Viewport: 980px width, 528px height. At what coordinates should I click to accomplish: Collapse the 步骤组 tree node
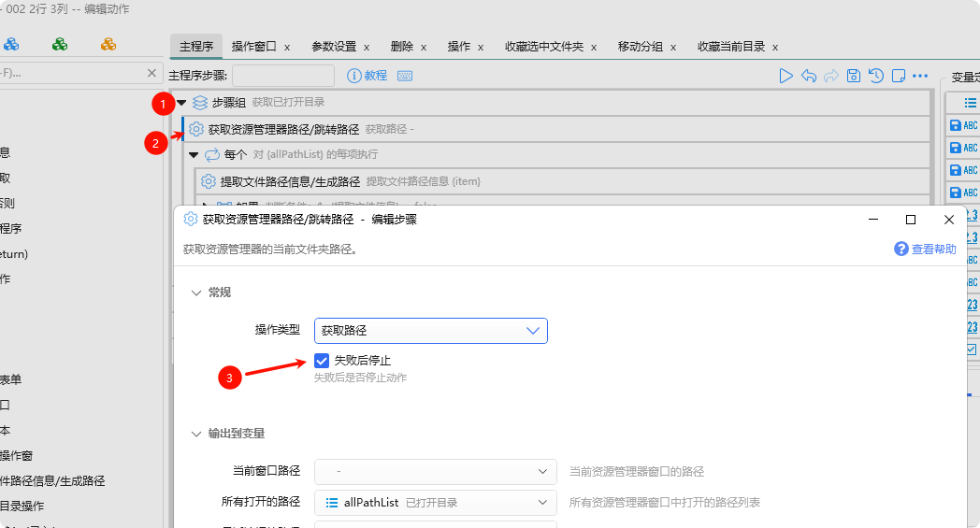coord(182,102)
